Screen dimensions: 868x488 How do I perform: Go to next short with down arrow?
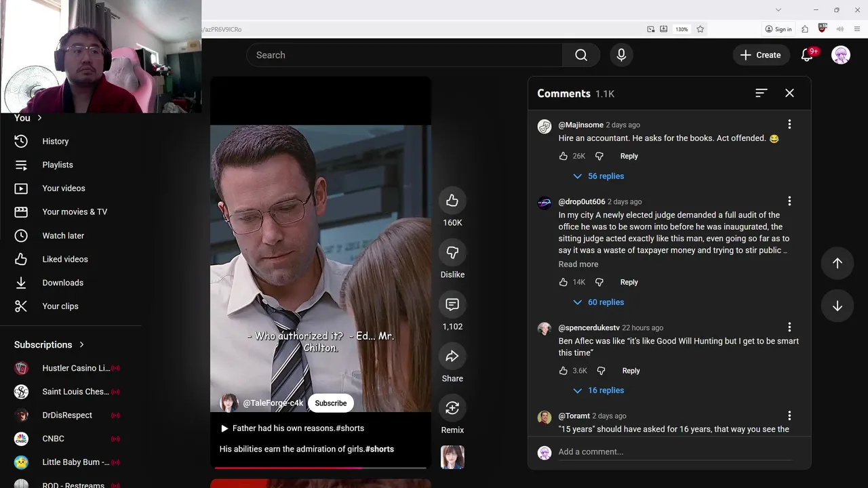coord(837,306)
